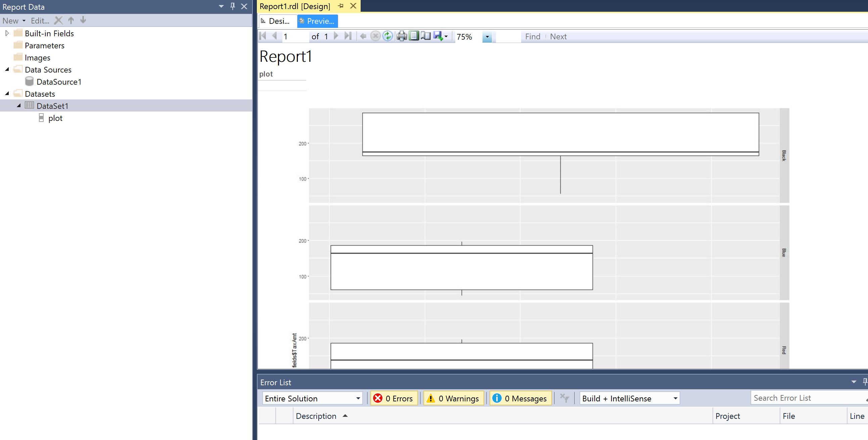Open the 75% zoom dropdown
Viewport: 868px width, 440px height.
pos(487,37)
